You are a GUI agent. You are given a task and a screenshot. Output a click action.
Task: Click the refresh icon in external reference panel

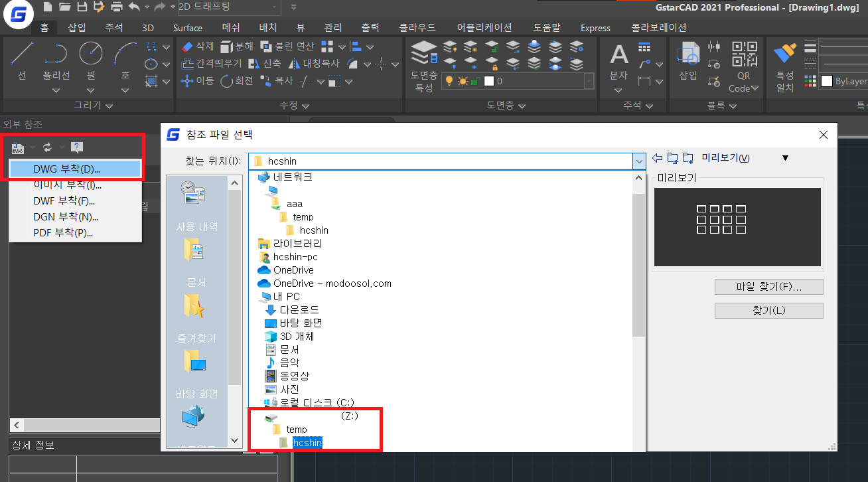click(48, 147)
